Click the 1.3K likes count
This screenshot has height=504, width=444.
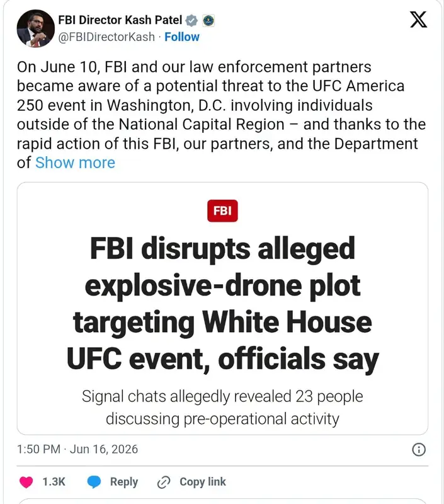point(54,482)
